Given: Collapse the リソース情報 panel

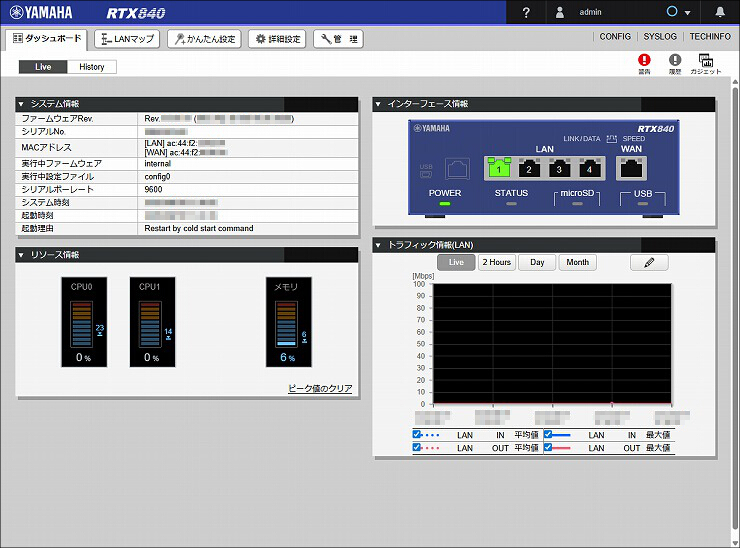Looking at the screenshot, I should pyautogui.click(x=21, y=255).
